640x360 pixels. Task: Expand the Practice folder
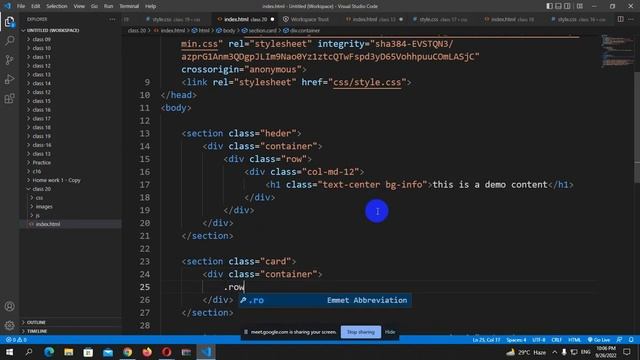41,162
